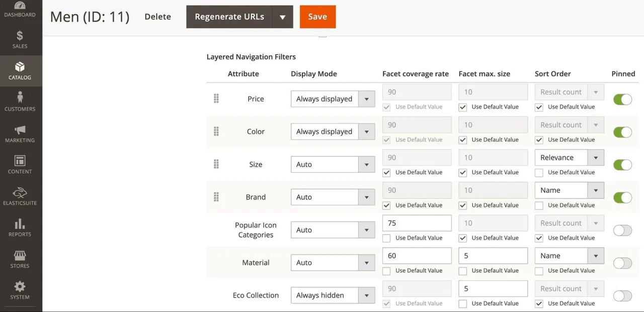This screenshot has height=312, width=644.
Task: Open the Display Mode dropdown for Color
Action: [x=333, y=132]
